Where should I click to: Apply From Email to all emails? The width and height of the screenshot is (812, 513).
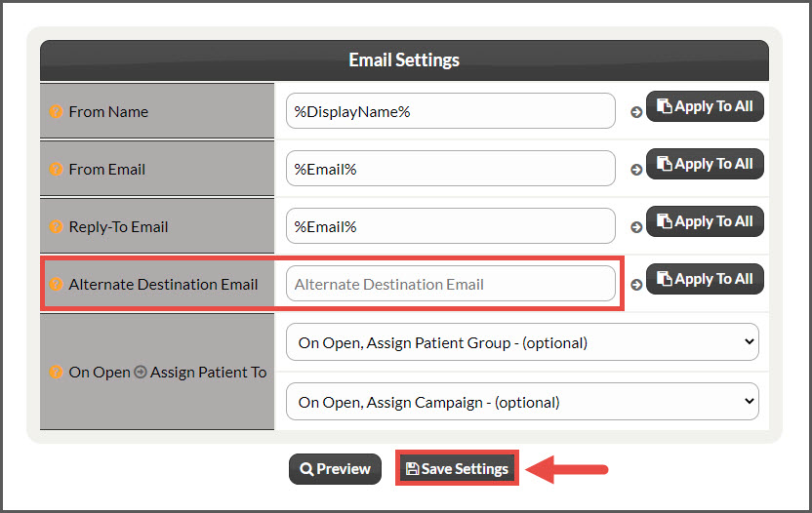tap(705, 164)
